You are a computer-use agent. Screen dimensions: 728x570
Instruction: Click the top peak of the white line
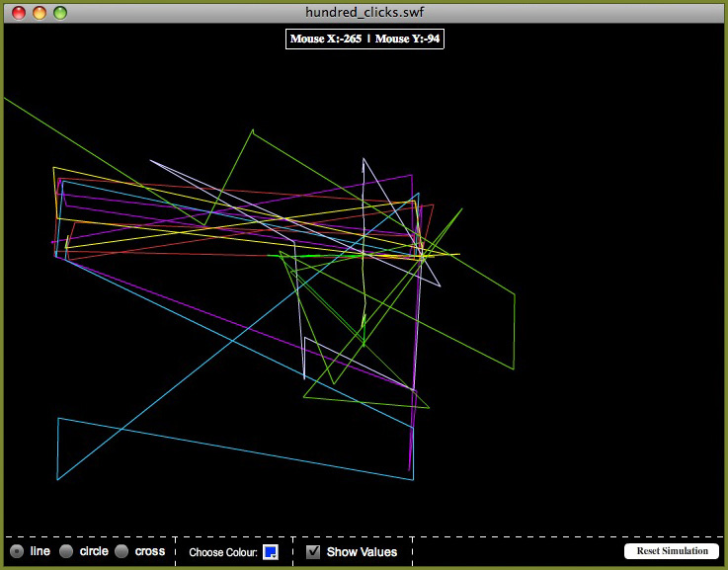pyautogui.click(x=364, y=158)
